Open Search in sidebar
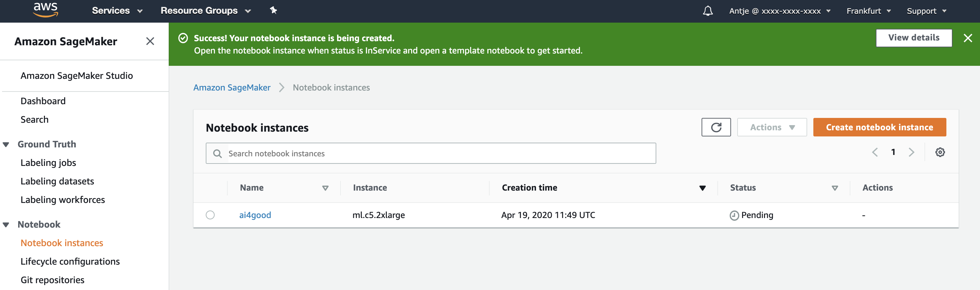 click(x=35, y=119)
